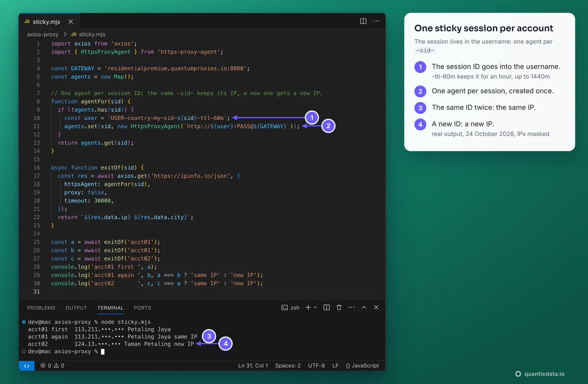Click the 'exitOf' function definition on line 16
Image resolution: width=588 pixels, height=384 pixels.
[x=111, y=168]
